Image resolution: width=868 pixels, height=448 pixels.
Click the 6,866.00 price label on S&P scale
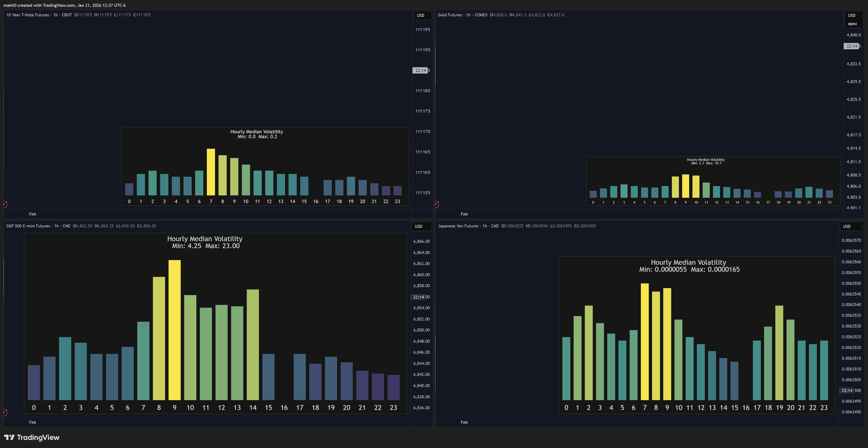pyautogui.click(x=422, y=241)
